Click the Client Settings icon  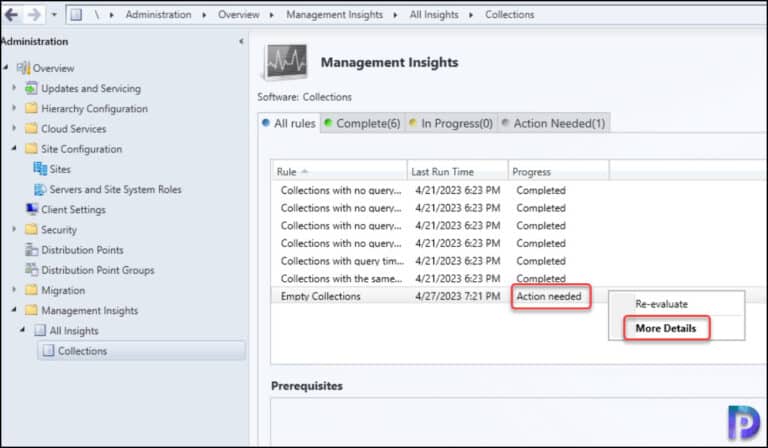click(32, 210)
